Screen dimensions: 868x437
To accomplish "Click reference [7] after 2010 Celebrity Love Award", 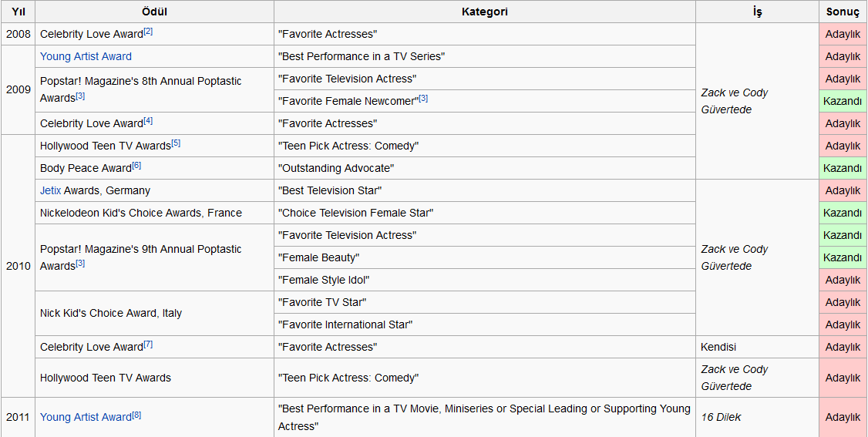I will pos(148,345).
